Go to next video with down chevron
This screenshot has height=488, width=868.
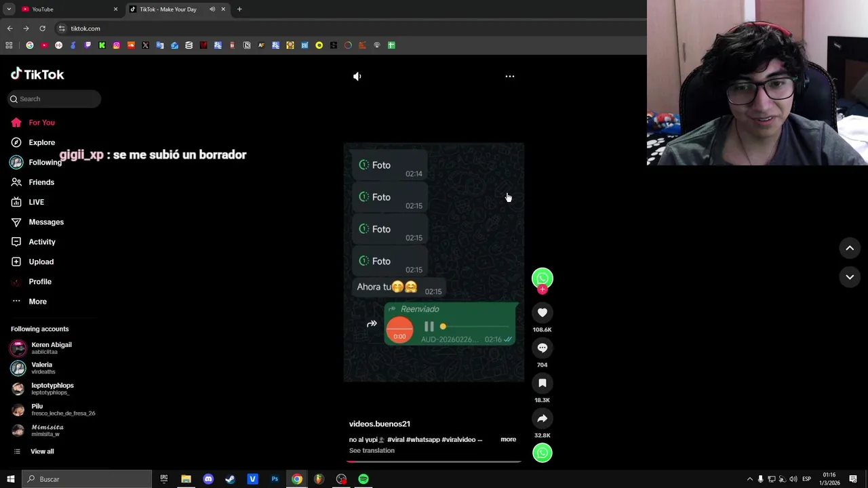[x=850, y=277]
